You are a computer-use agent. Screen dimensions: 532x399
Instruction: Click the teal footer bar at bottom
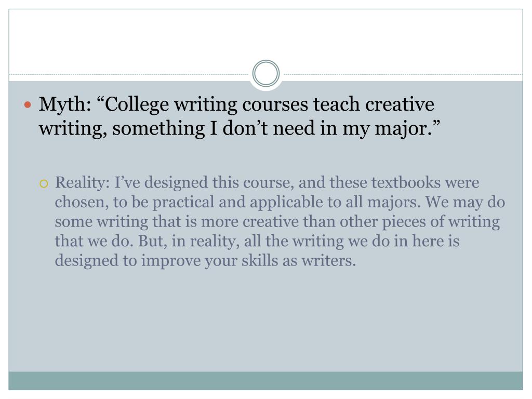tap(266, 381)
